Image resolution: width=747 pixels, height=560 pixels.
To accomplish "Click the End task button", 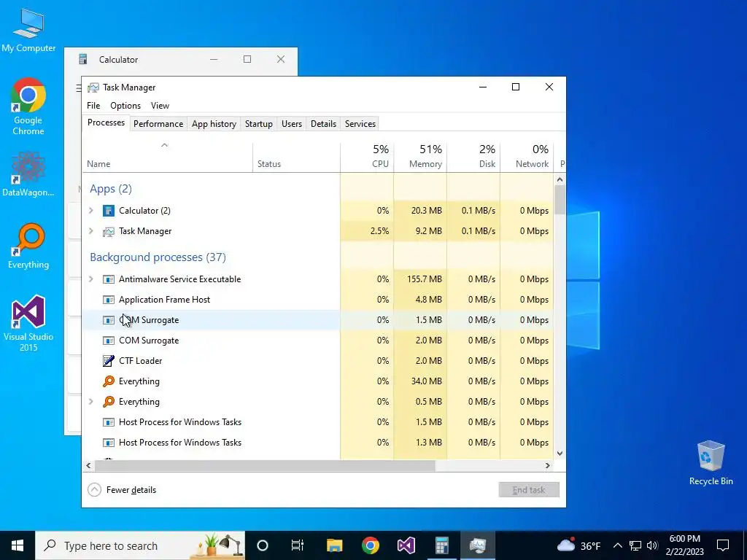I will [529, 489].
